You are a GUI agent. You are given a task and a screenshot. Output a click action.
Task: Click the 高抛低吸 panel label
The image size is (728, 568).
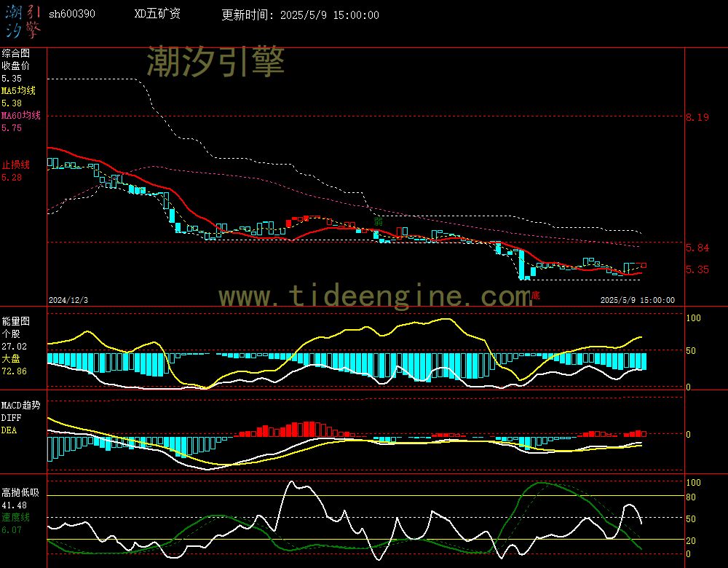[x=20, y=493]
